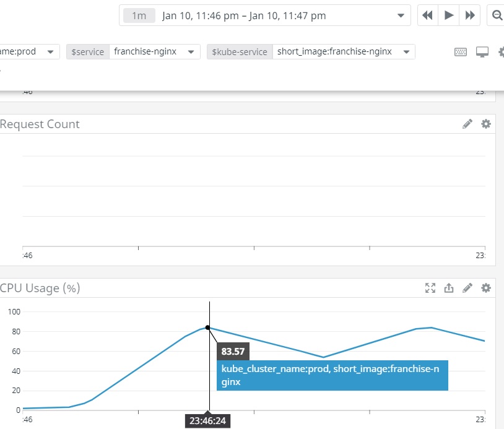
Task: Open the $service franchise-nginx dropdown
Action: click(191, 52)
